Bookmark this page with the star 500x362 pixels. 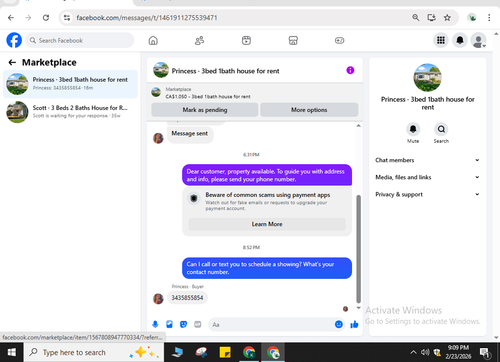point(447,17)
